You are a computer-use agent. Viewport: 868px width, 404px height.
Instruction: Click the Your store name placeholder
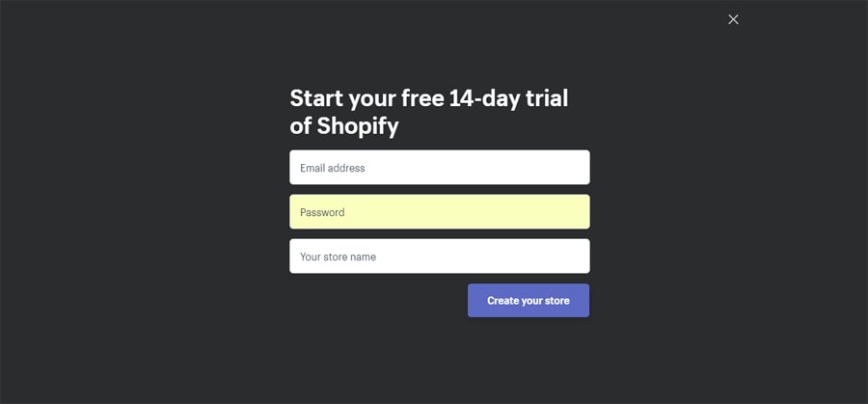coord(338,256)
